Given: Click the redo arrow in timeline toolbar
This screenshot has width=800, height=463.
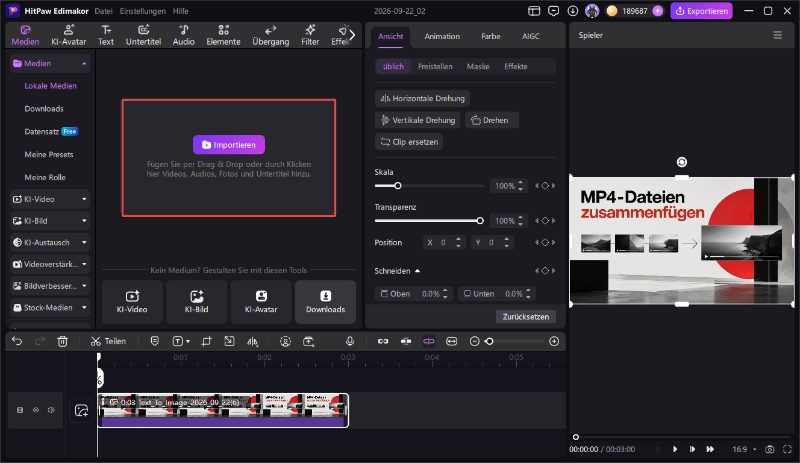Looking at the screenshot, I should coord(39,341).
